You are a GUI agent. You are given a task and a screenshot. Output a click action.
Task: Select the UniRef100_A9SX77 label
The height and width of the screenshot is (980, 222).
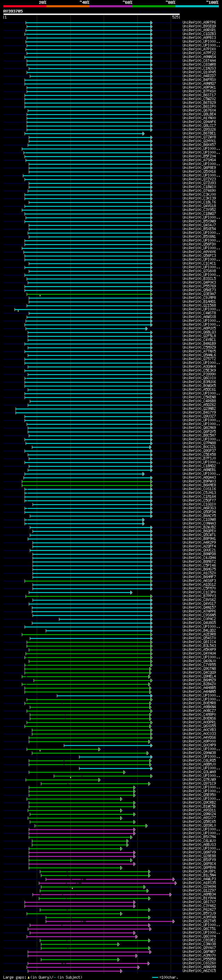coord(199,818)
